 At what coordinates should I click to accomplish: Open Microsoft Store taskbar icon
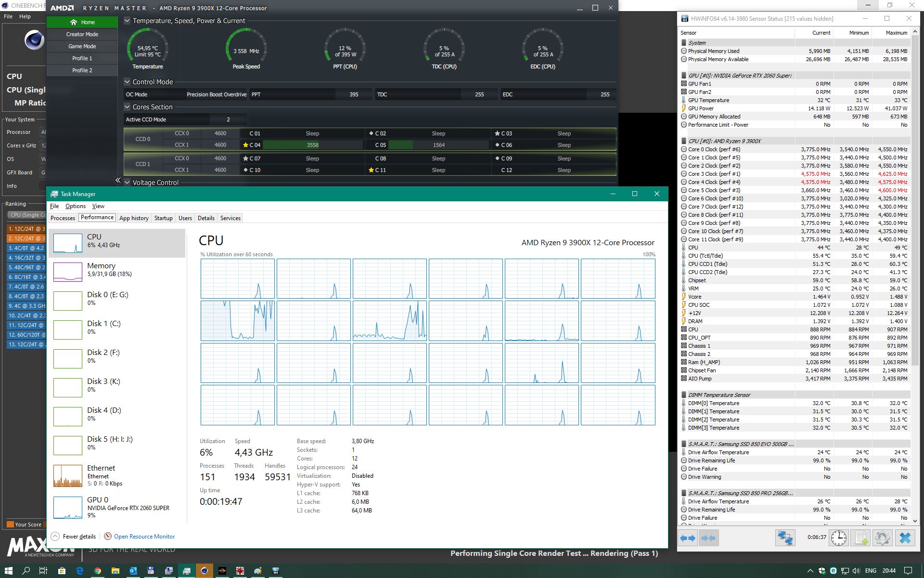click(62, 571)
